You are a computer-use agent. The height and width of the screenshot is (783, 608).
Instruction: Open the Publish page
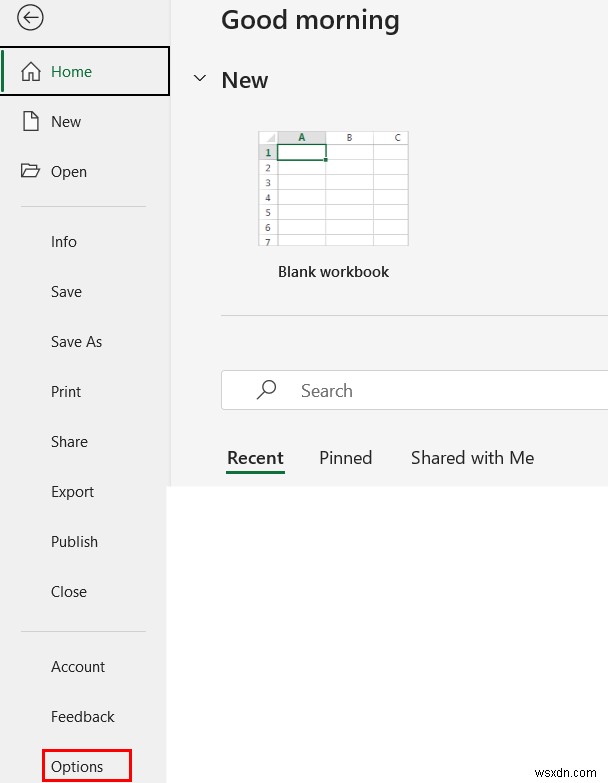(74, 542)
